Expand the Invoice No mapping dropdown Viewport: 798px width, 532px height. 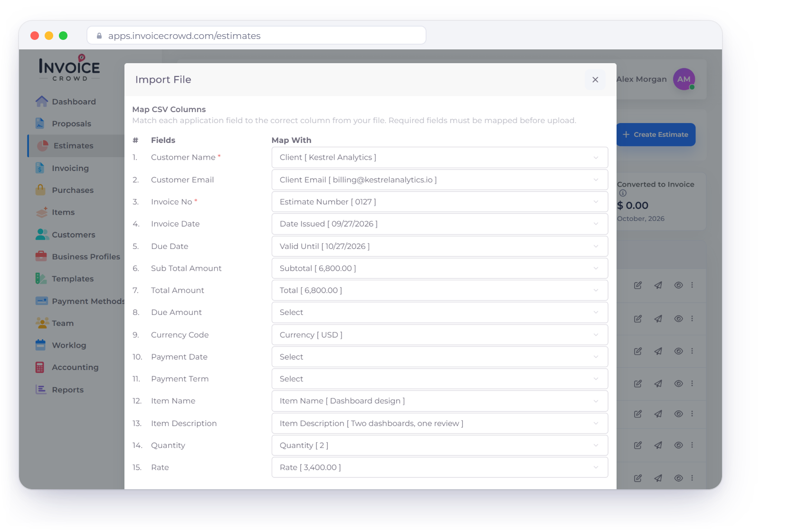(x=440, y=202)
